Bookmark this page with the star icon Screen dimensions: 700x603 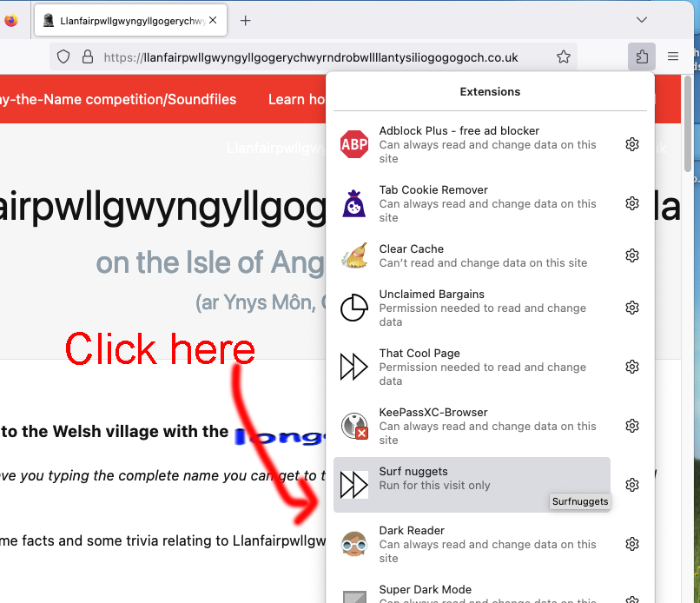(564, 56)
